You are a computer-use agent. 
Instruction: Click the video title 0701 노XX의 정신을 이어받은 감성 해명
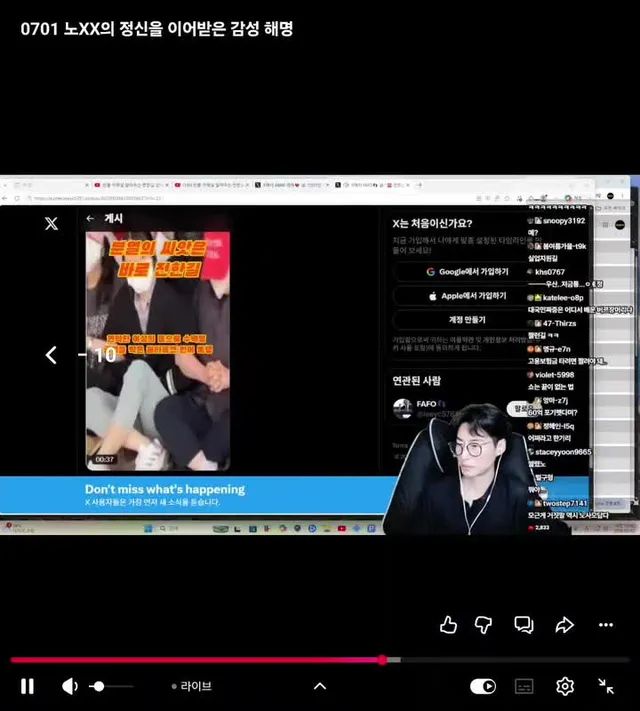(157, 29)
